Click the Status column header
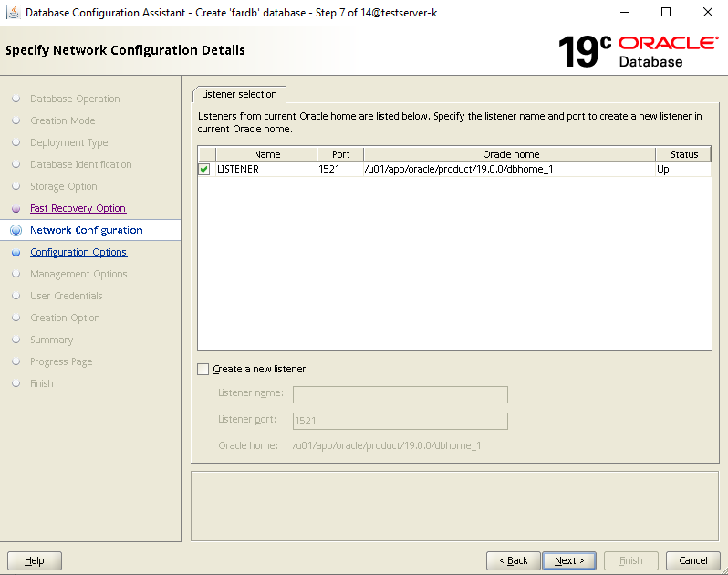This screenshot has height=575, width=728. 684,154
